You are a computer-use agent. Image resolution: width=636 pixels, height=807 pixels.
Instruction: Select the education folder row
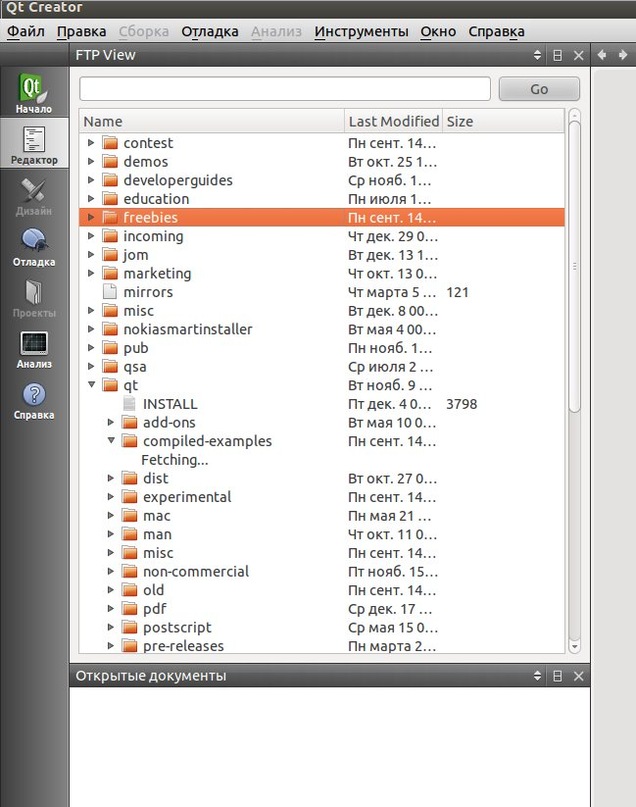click(322, 199)
